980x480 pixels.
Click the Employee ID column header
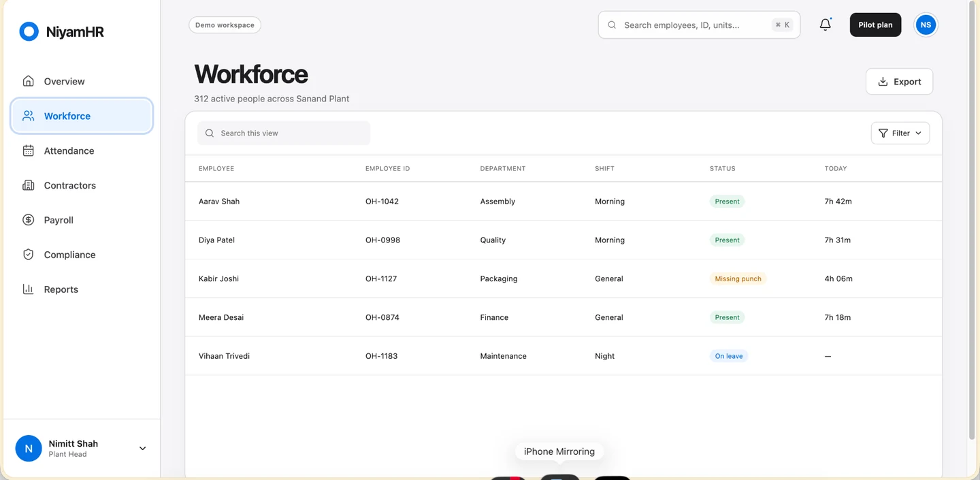tap(387, 168)
